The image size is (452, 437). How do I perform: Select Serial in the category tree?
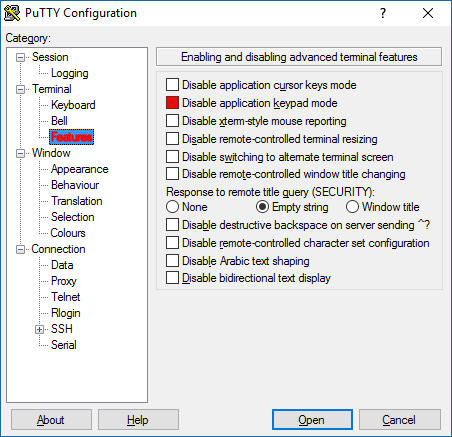(x=64, y=345)
